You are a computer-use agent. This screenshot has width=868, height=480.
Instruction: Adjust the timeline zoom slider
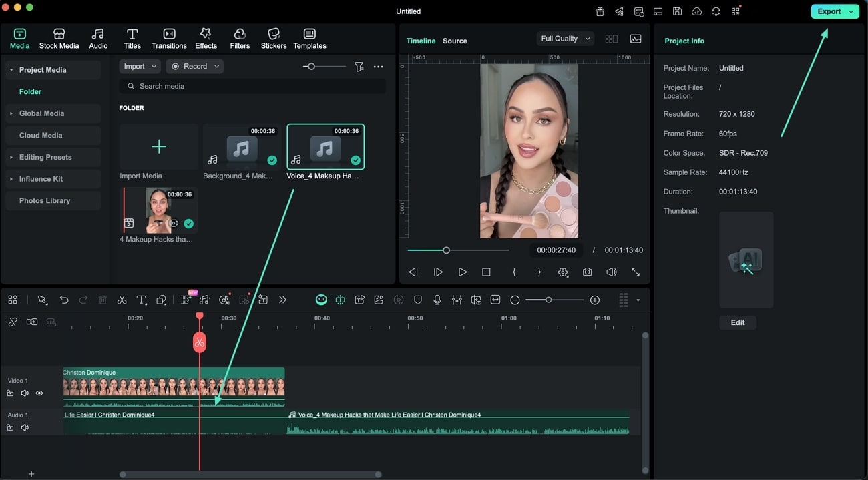point(548,300)
